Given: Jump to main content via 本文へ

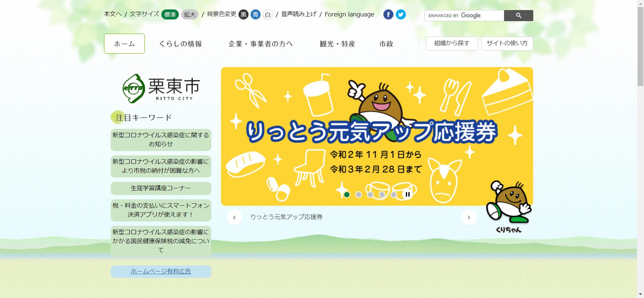Looking at the screenshot, I should [x=113, y=14].
